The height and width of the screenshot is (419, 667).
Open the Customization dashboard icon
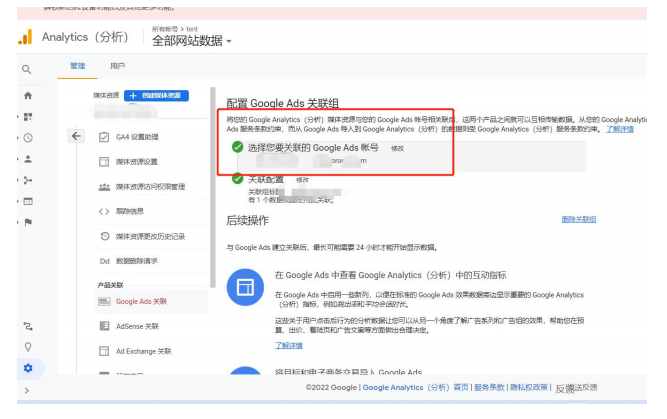pos(28,117)
